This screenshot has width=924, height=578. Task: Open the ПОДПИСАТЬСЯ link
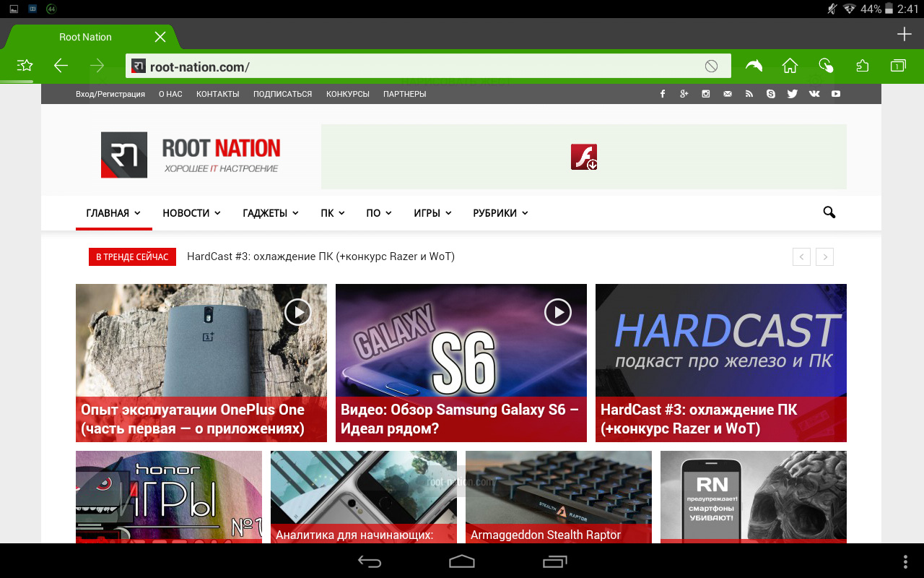282,94
